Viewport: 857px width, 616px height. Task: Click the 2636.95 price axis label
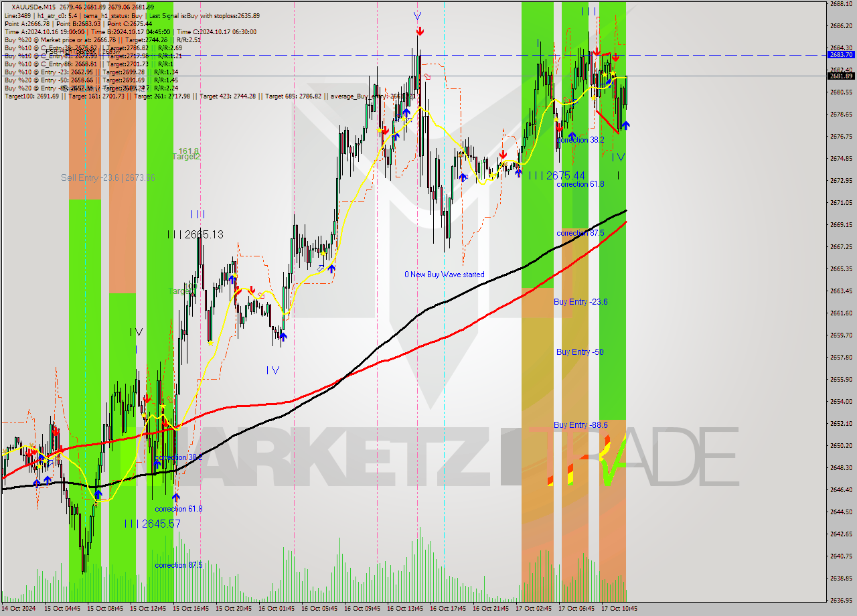point(841,600)
